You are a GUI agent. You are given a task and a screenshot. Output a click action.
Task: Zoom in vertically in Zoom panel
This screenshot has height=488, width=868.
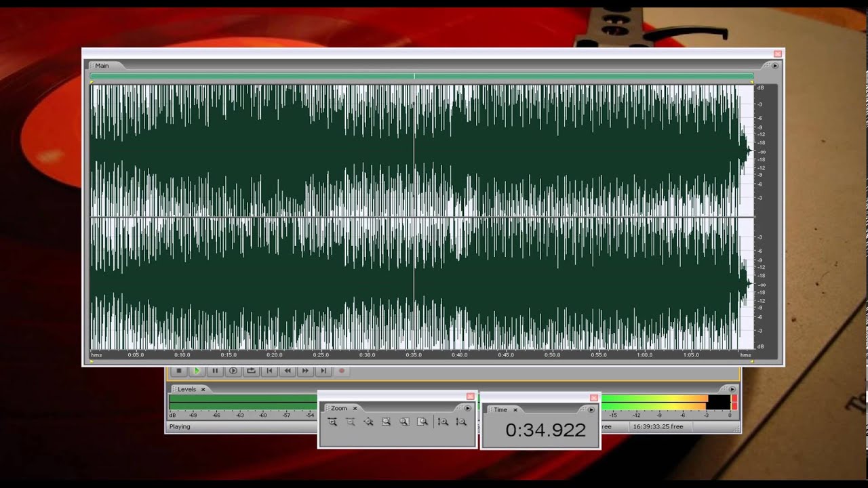click(x=443, y=422)
